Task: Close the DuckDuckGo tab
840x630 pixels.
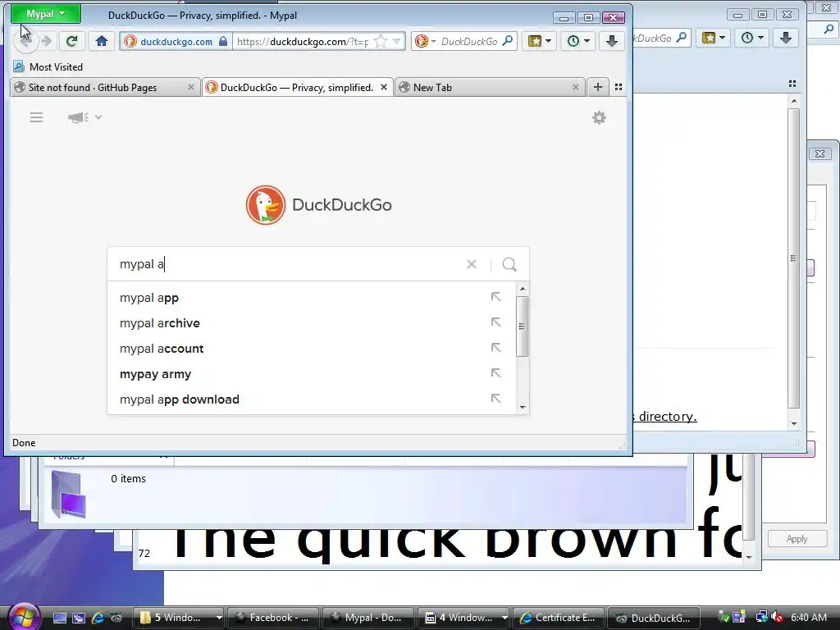Action: 384,87
